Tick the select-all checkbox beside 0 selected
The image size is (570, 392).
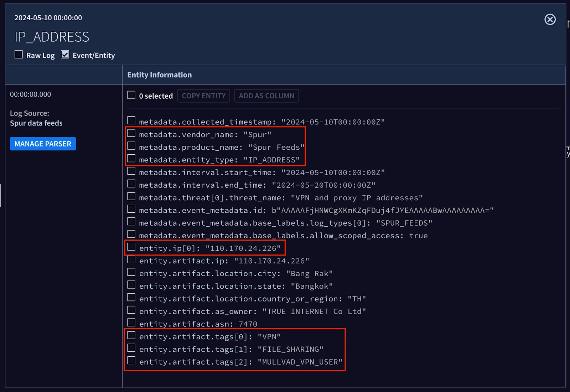pos(131,95)
